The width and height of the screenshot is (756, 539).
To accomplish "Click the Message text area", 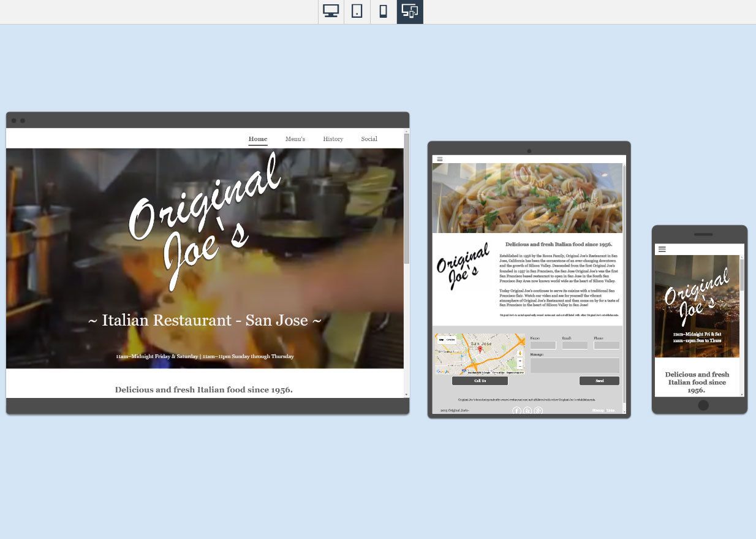I will (575, 365).
